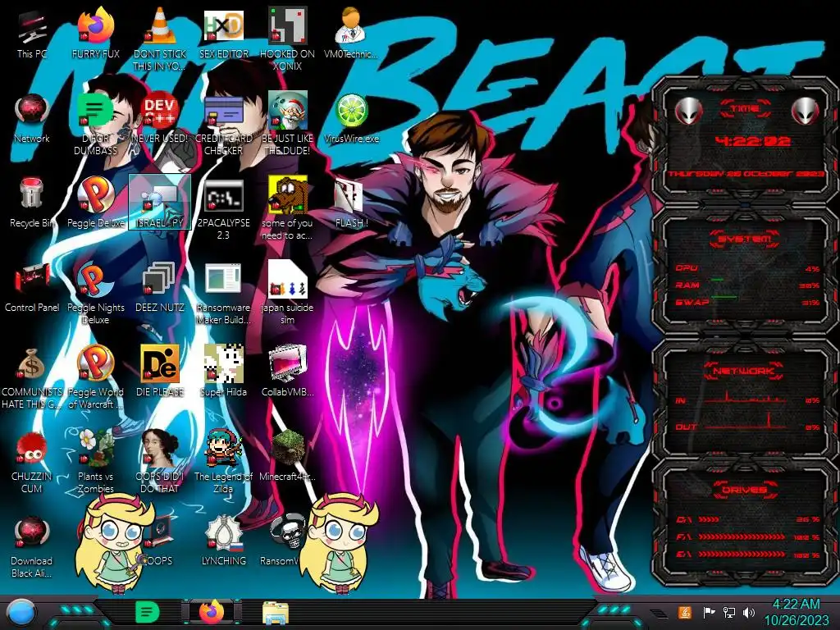Open the green chat app pinned on taskbar

[148, 612]
